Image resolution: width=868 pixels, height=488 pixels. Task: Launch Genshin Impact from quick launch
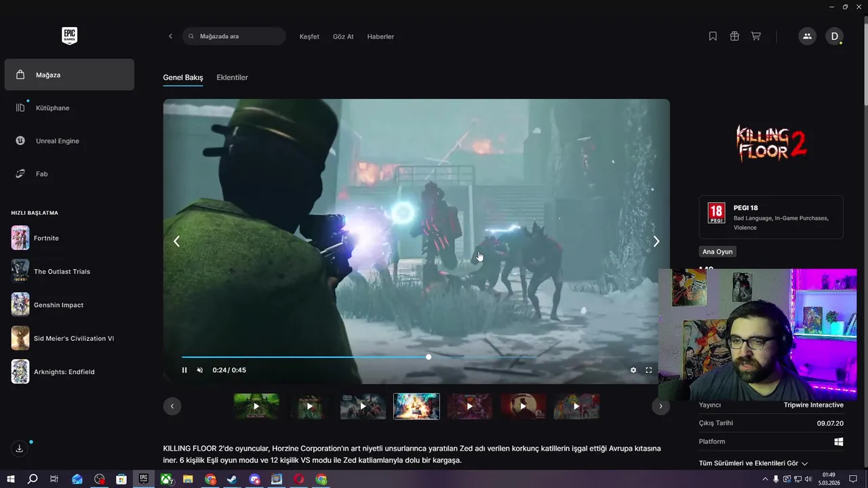(x=69, y=305)
